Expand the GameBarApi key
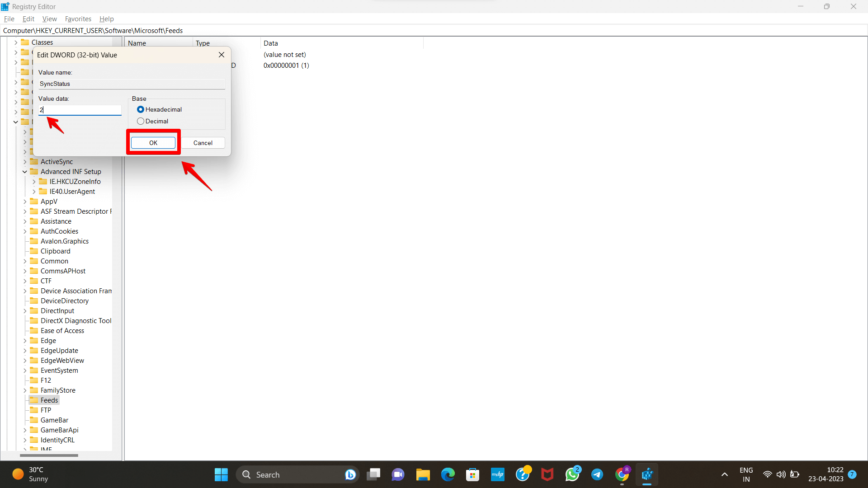 point(25,430)
